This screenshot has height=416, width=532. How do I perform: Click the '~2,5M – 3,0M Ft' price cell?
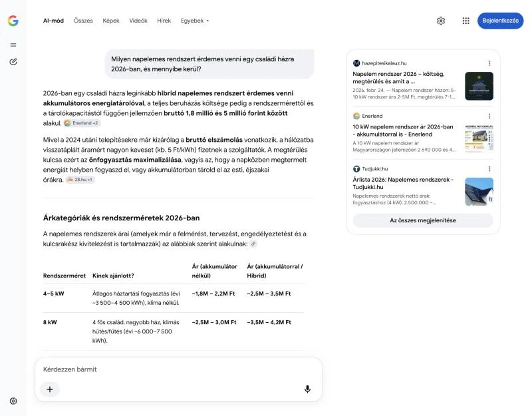pyautogui.click(x=214, y=322)
